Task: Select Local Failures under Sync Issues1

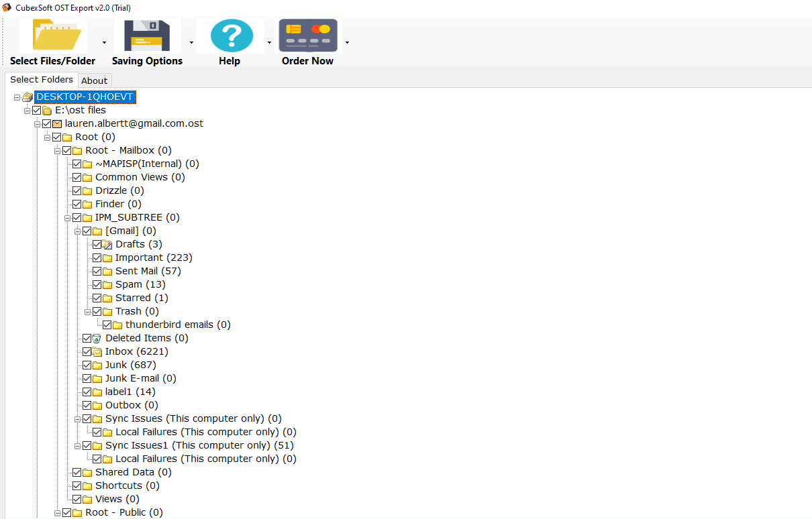Action: pyautogui.click(x=206, y=459)
